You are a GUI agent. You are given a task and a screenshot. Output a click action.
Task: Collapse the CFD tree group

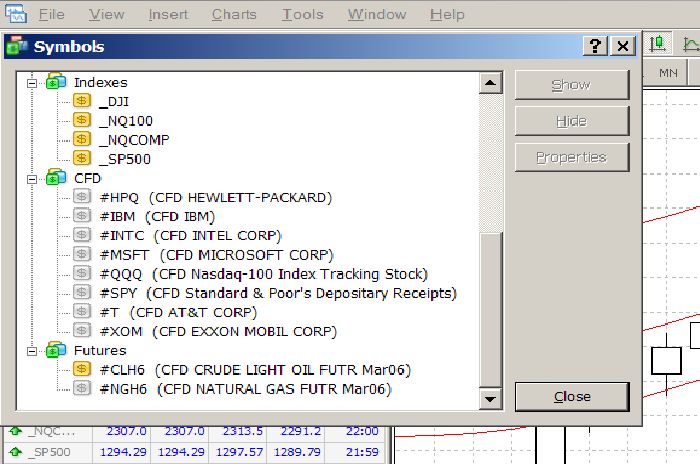[x=32, y=179]
